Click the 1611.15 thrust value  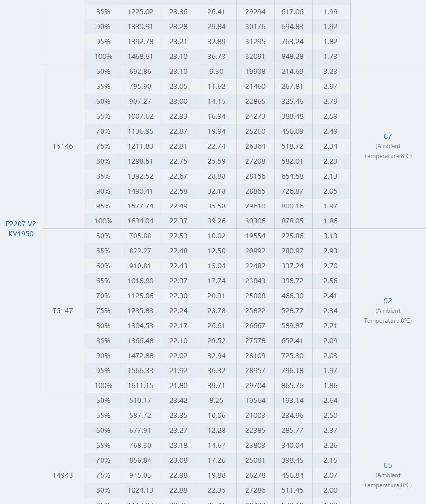(x=140, y=386)
